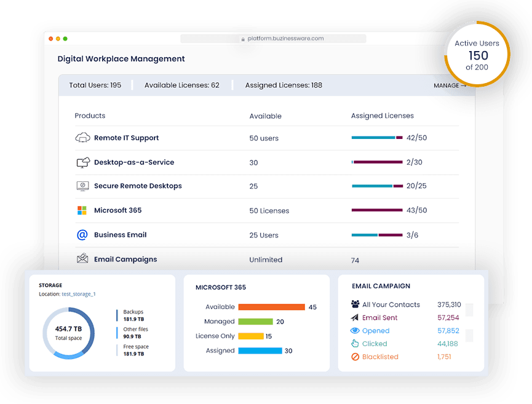Select the Microsoft 365 product row name
The image size is (532, 404).
(x=117, y=210)
